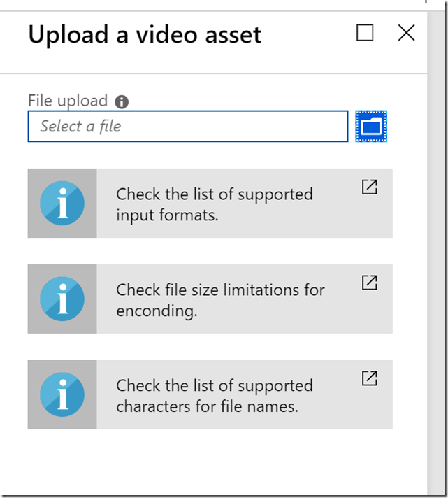Image resolution: width=448 pixels, height=498 pixels.
Task: Click the info icon beside supported input formats
Action: [62, 203]
